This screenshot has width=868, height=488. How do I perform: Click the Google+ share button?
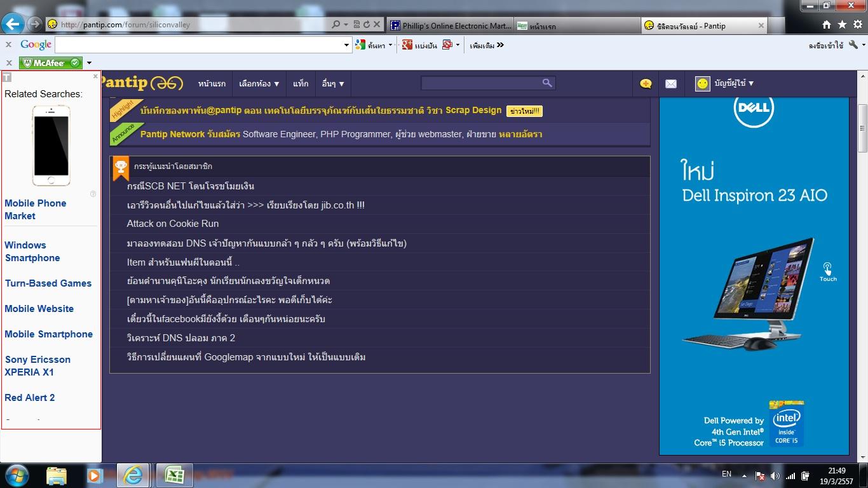click(420, 45)
